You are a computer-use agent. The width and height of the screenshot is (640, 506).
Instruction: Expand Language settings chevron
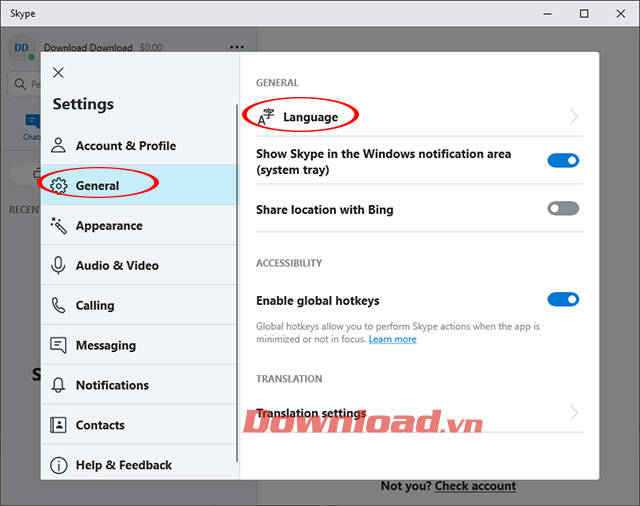pyautogui.click(x=574, y=117)
